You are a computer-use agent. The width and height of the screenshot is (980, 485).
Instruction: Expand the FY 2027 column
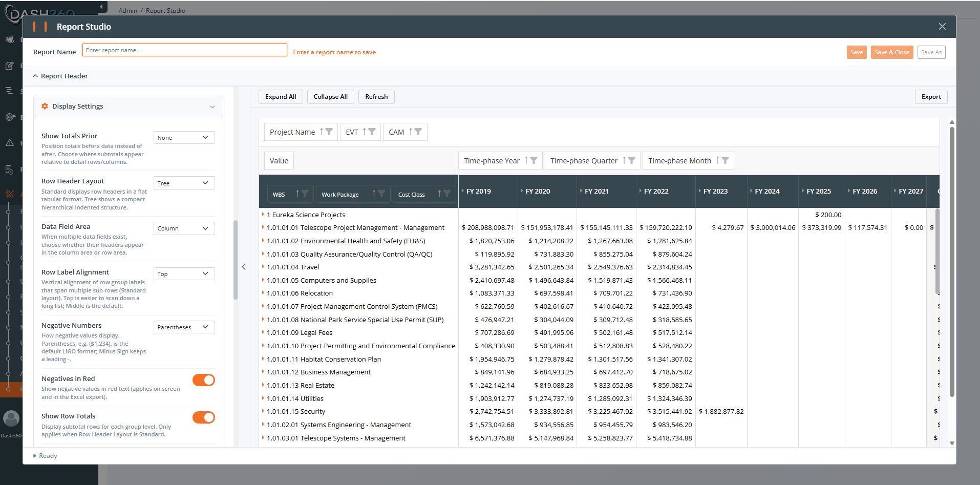896,191
